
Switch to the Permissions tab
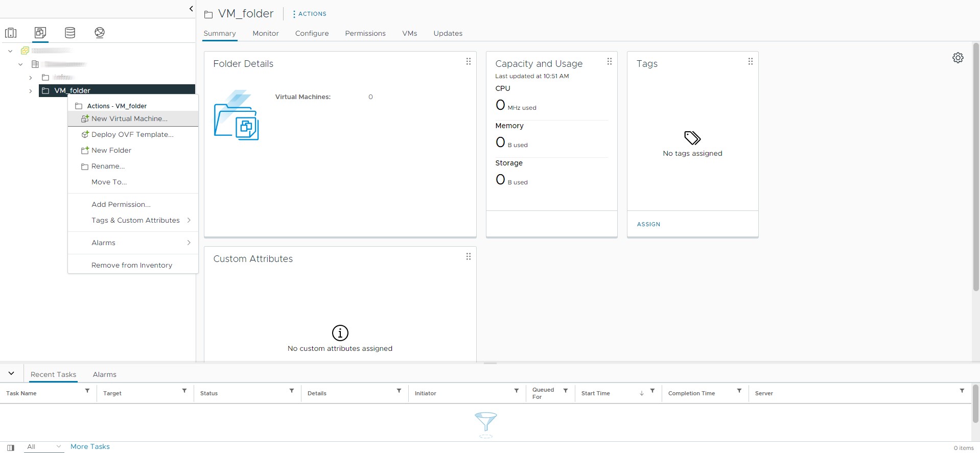[x=365, y=34]
